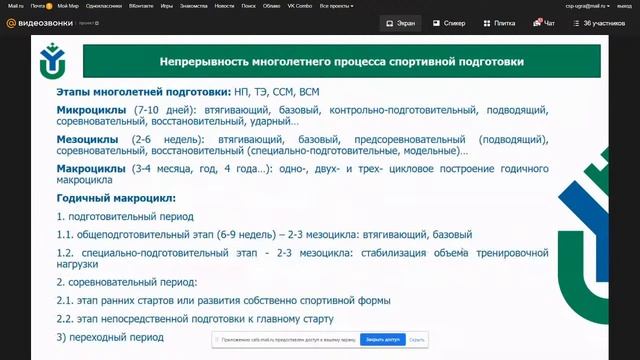Viewport: 640px width, 360px height.
Task: Switch to the Спикер view
Action: click(449, 23)
